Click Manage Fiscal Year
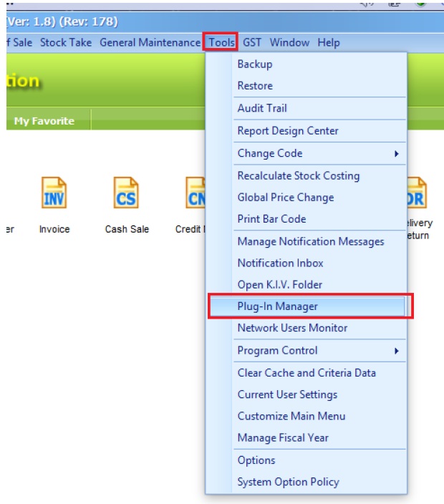This screenshot has height=504, width=444. 283,437
